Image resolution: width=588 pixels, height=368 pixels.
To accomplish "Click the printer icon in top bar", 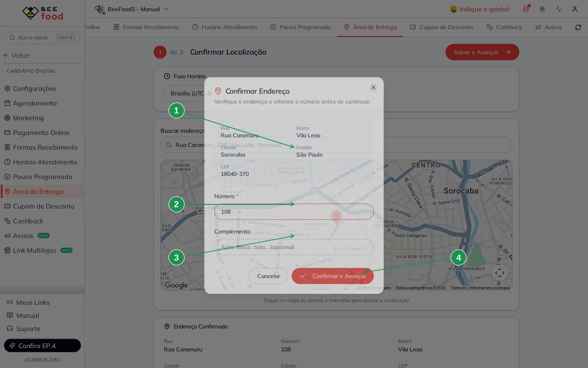I will tap(526, 9).
